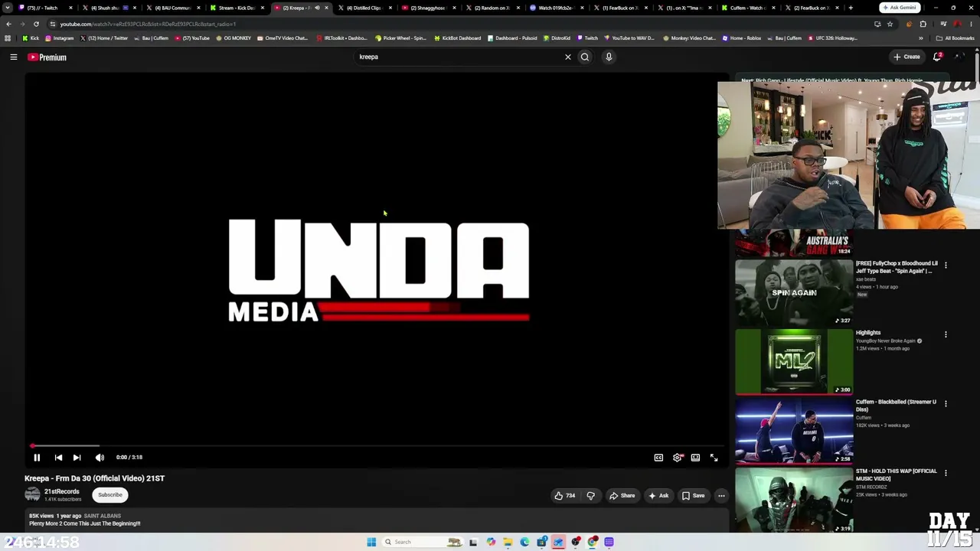Enter full screen mode
980x551 pixels.
(x=714, y=458)
